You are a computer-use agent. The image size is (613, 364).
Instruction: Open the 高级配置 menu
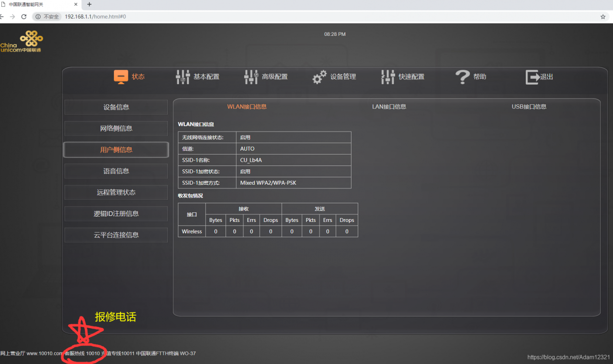coord(275,77)
